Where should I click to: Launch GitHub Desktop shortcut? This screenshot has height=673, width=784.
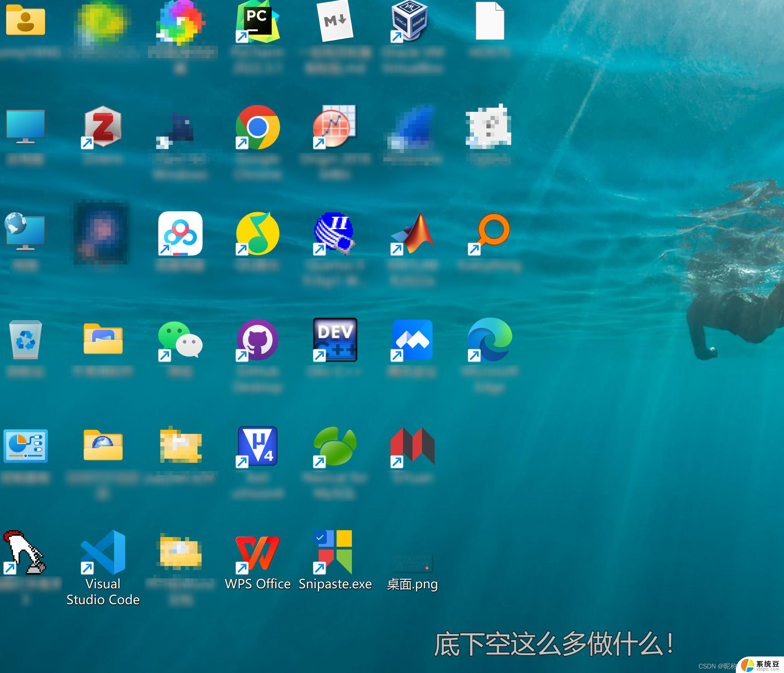click(x=258, y=340)
